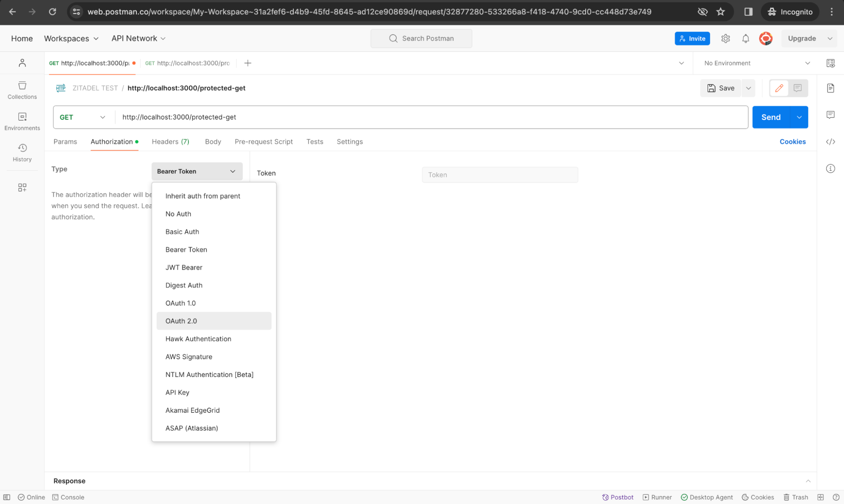This screenshot has height=504, width=844.
Task: Switch to the Body tab
Action: point(213,141)
